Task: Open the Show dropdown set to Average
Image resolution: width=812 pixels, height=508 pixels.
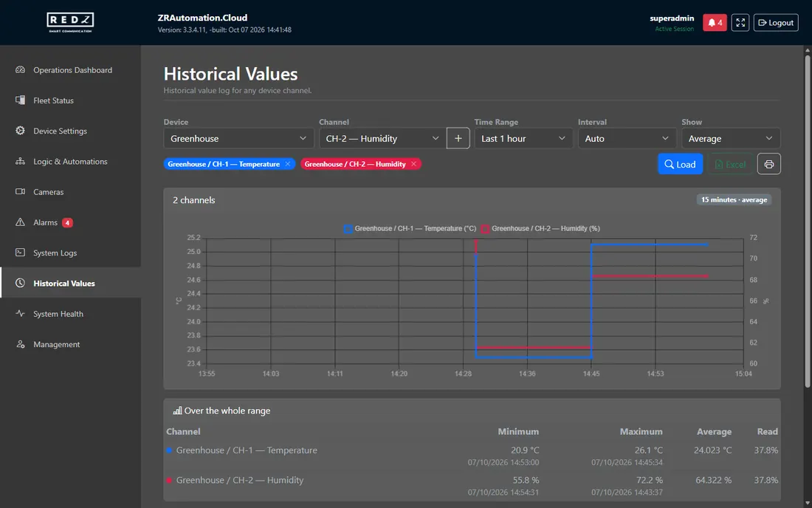Action: (731, 138)
